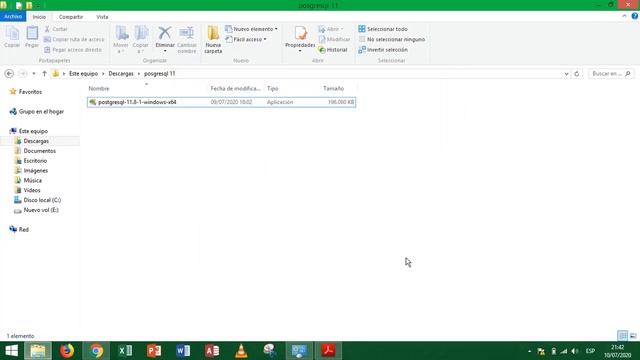640x360 pixels.
Task: Expand the address bar history dropdown
Action: pos(567,74)
